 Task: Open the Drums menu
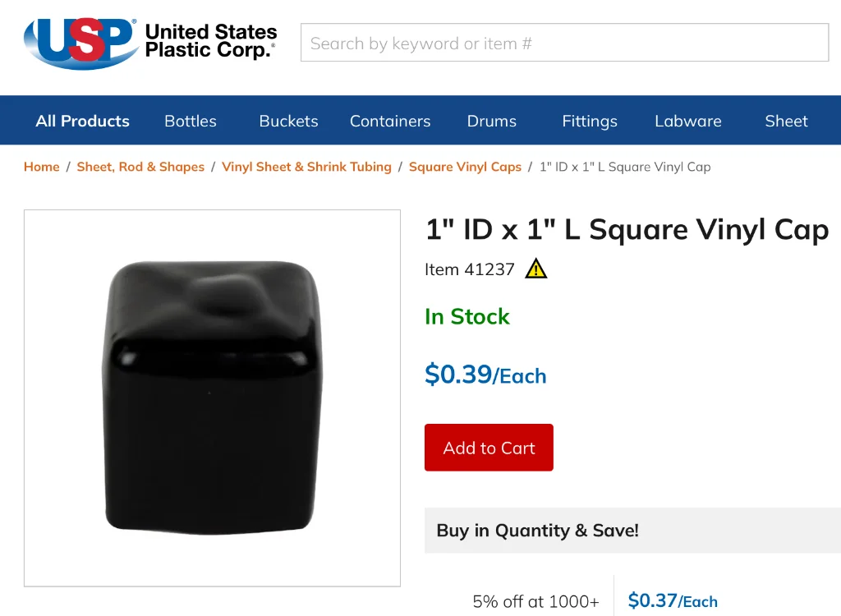click(492, 121)
